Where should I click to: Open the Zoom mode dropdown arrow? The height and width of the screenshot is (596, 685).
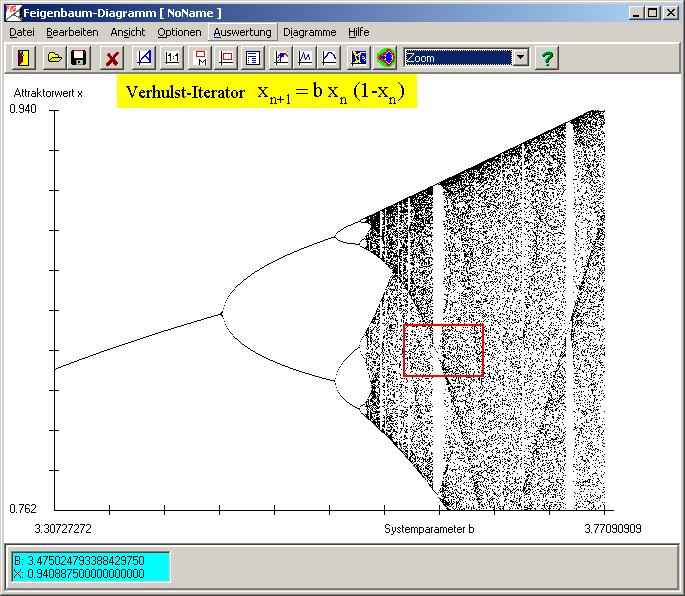(521, 58)
